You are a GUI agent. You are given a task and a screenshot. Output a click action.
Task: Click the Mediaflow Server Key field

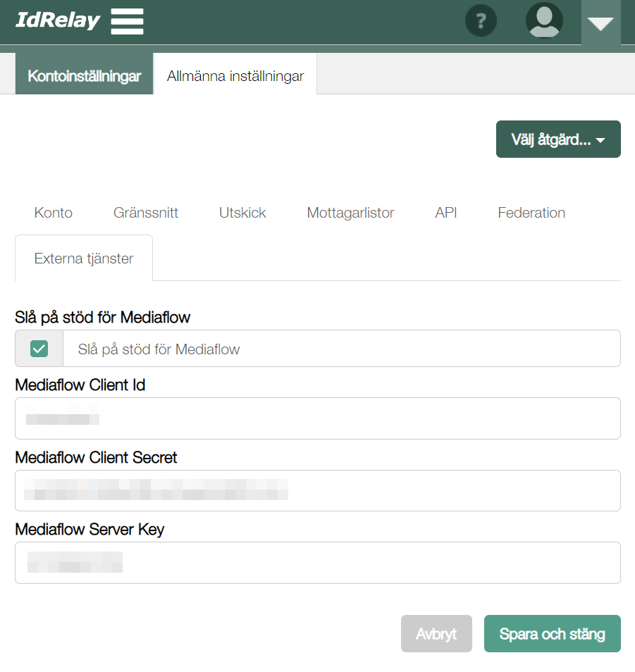(x=318, y=563)
